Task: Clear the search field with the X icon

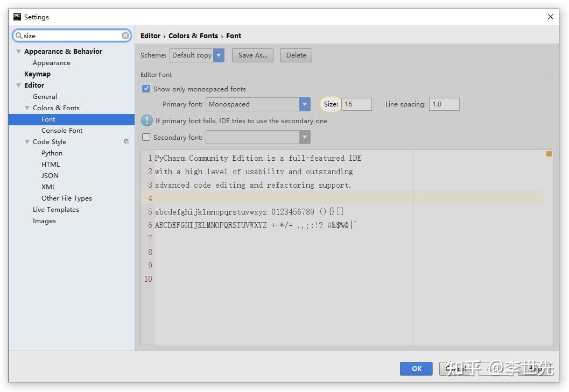Action: tap(125, 35)
